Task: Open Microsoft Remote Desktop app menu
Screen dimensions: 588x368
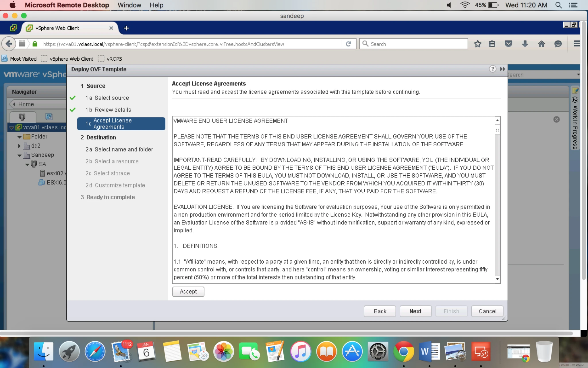Action: pyautogui.click(x=67, y=5)
